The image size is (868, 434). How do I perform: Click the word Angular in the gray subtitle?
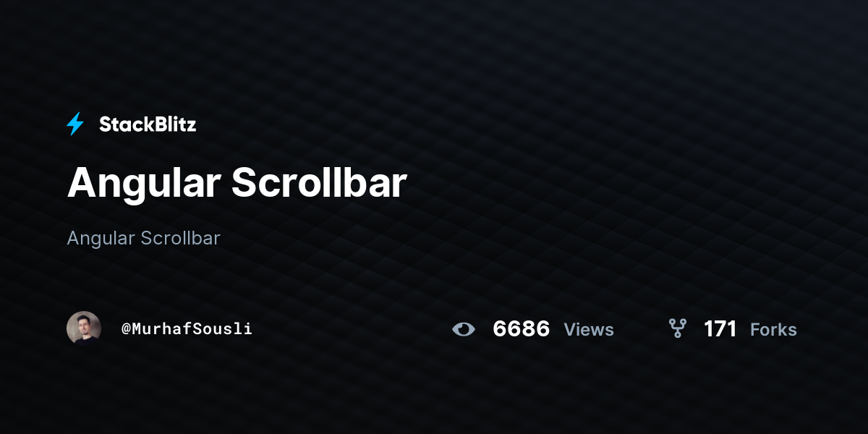[x=101, y=239]
